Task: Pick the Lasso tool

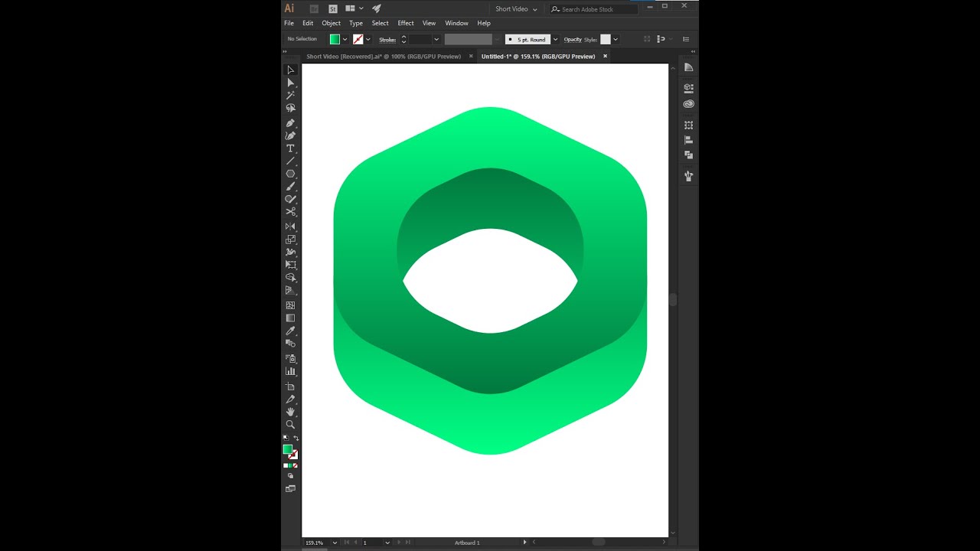Action: click(x=290, y=109)
